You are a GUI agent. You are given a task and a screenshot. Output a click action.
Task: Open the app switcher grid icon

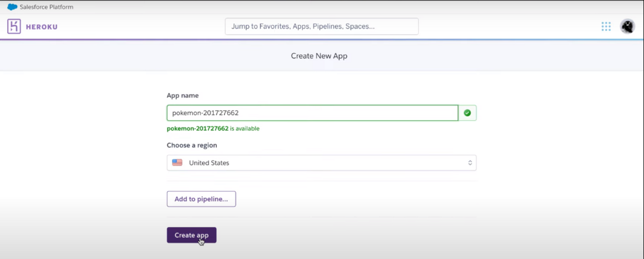click(x=606, y=27)
